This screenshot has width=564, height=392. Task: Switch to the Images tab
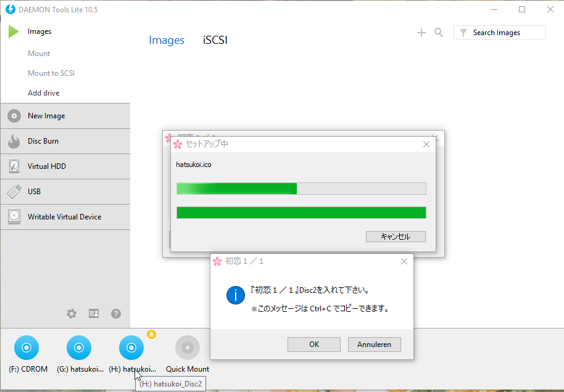coord(167,40)
